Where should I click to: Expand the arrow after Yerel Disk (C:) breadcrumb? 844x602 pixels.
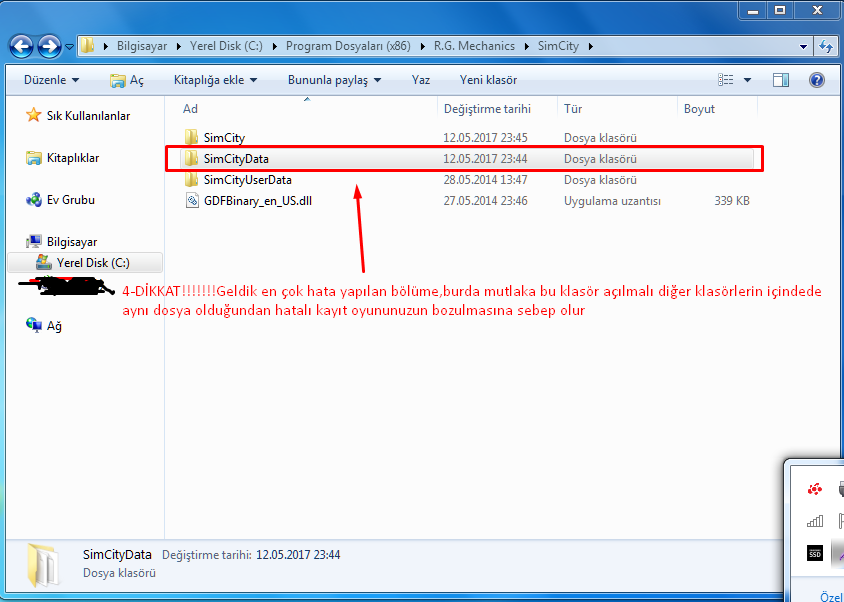click(x=275, y=46)
